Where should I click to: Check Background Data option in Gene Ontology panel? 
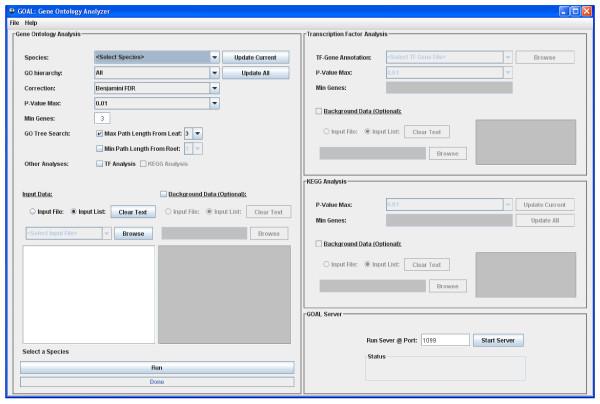click(164, 193)
